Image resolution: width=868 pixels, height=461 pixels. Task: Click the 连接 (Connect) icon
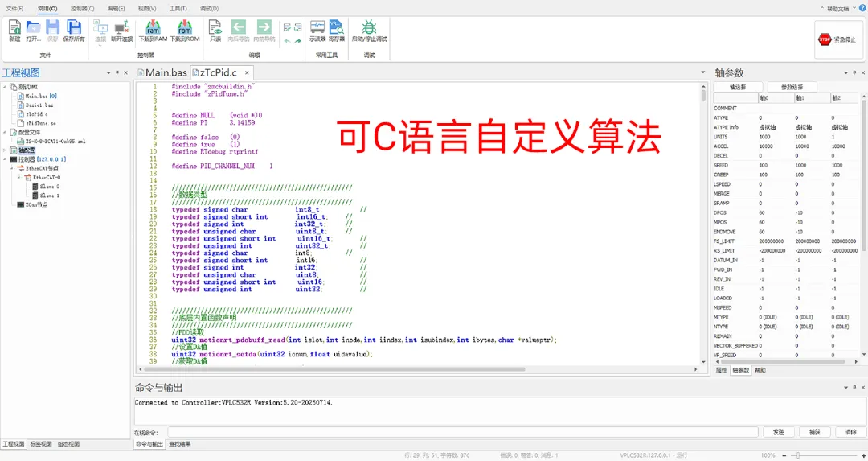pyautogui.click(x=100, y=27)
